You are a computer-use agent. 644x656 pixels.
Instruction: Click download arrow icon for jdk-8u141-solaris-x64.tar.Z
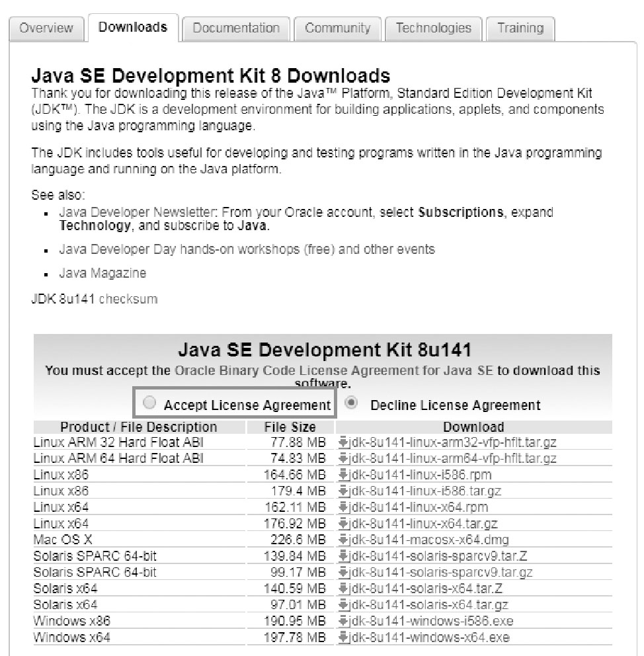pos(344,589)
